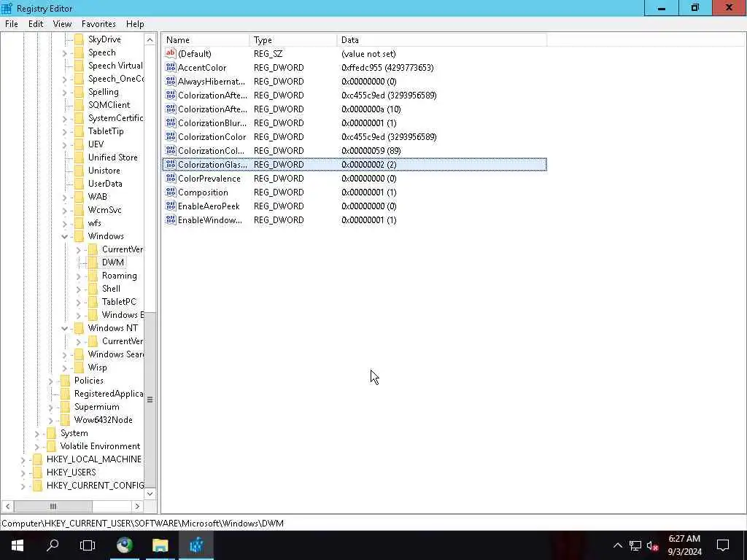Click the Composition value icon
The width and height of the screenshot is (747, 560).
[x=171, y=192]
